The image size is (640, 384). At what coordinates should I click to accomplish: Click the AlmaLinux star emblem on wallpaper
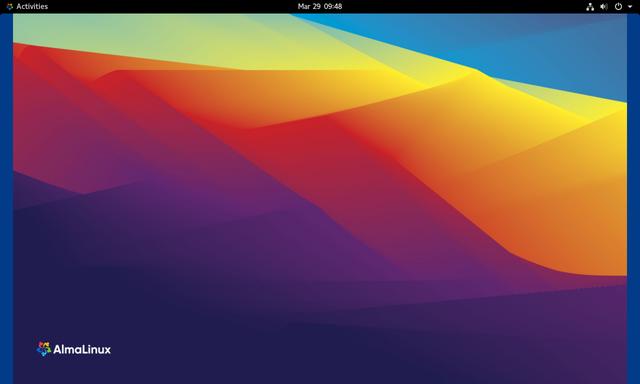(x=44, y=349)
